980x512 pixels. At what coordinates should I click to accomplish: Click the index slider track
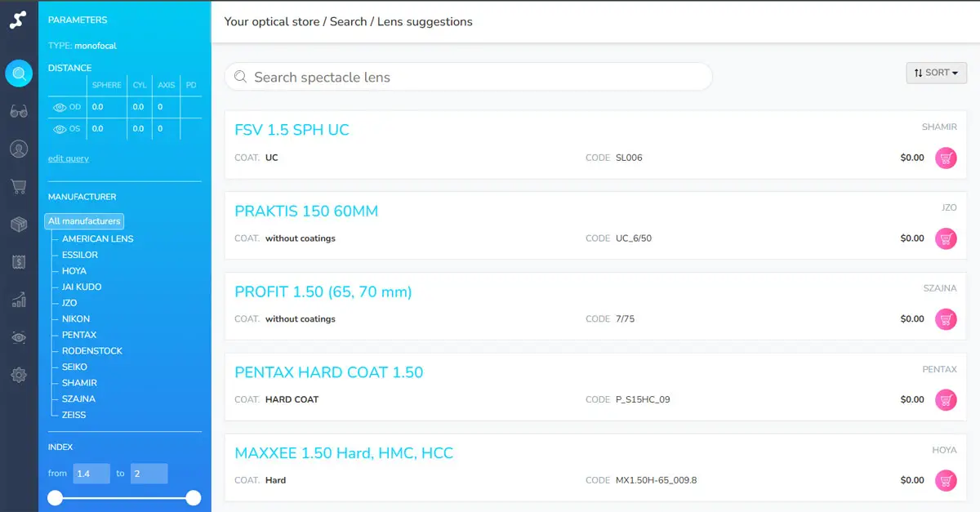[124, 498]
